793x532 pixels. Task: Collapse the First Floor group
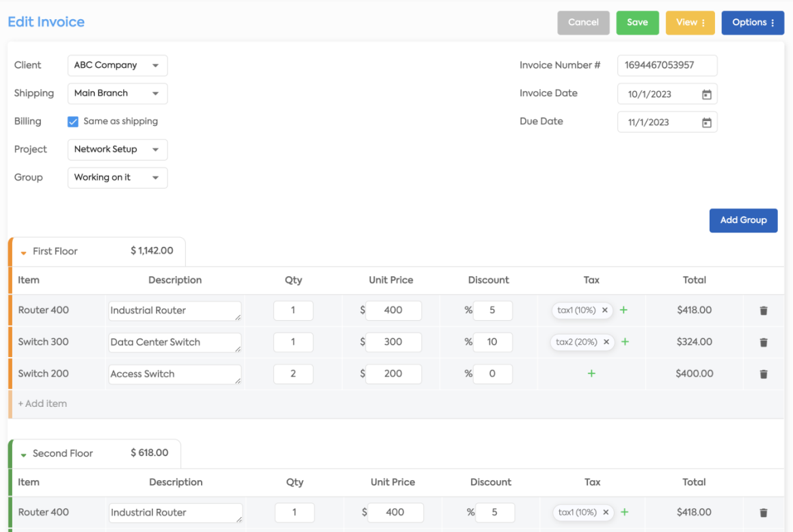(x=23, y=252)
